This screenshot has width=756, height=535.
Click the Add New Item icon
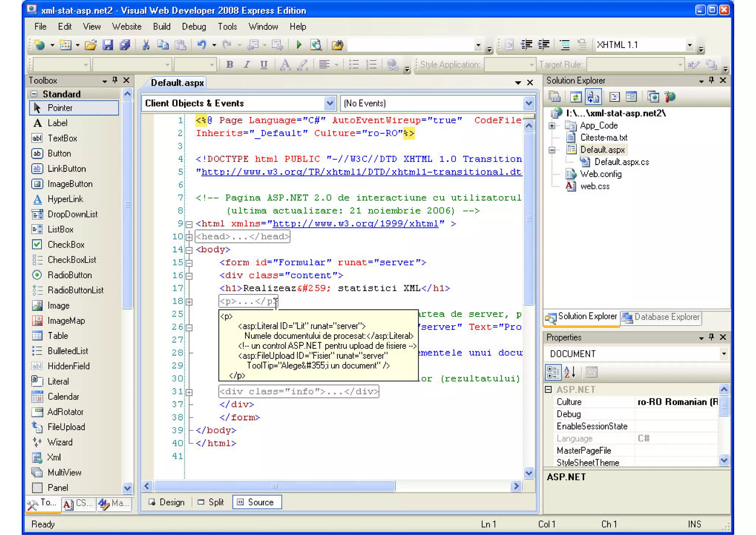[x=65, y=45]
